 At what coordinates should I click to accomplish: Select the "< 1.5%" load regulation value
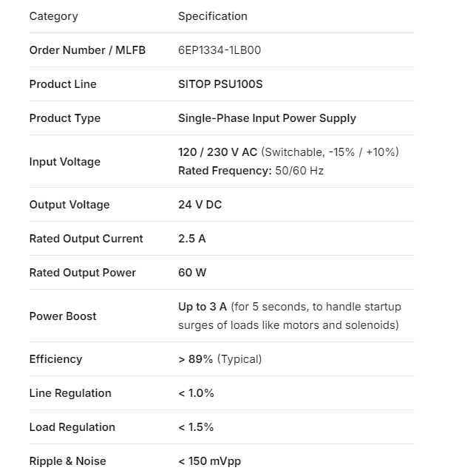pos(196,427)
